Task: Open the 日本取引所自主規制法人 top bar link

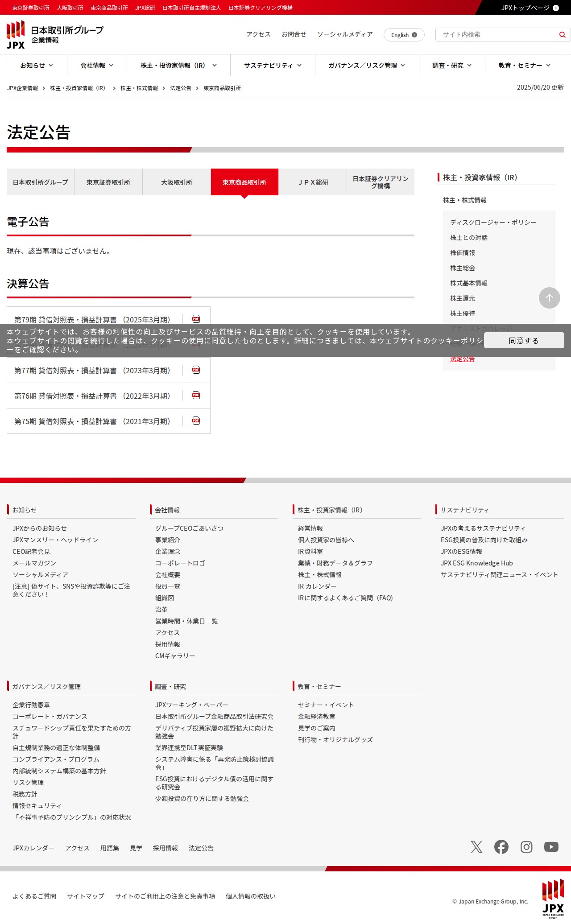Action: tap(192, 8)
